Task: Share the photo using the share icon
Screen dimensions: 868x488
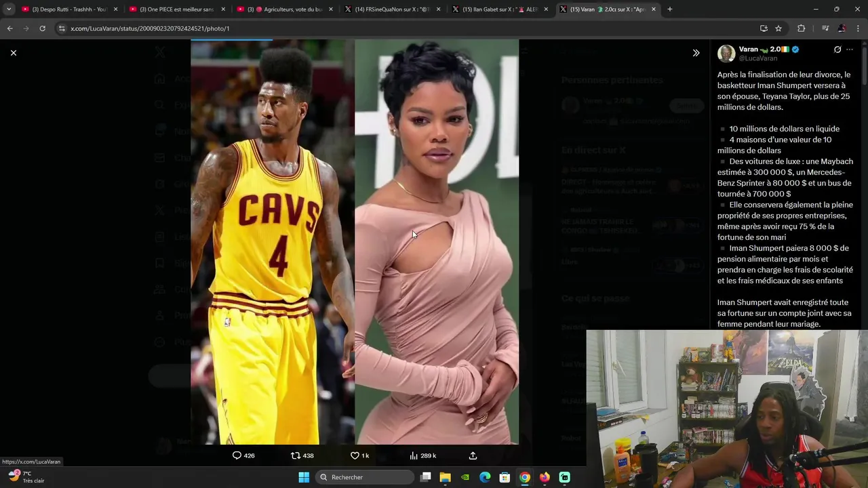Action: (473, 455)
